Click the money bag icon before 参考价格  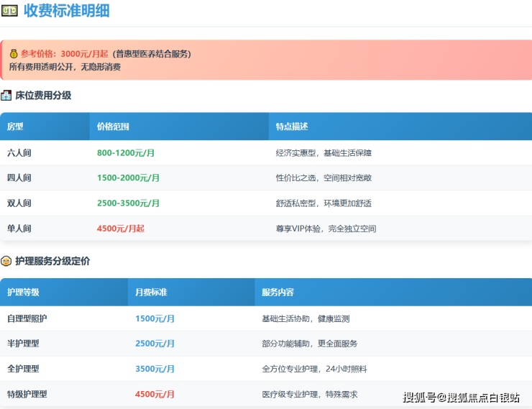pos(14,54)
